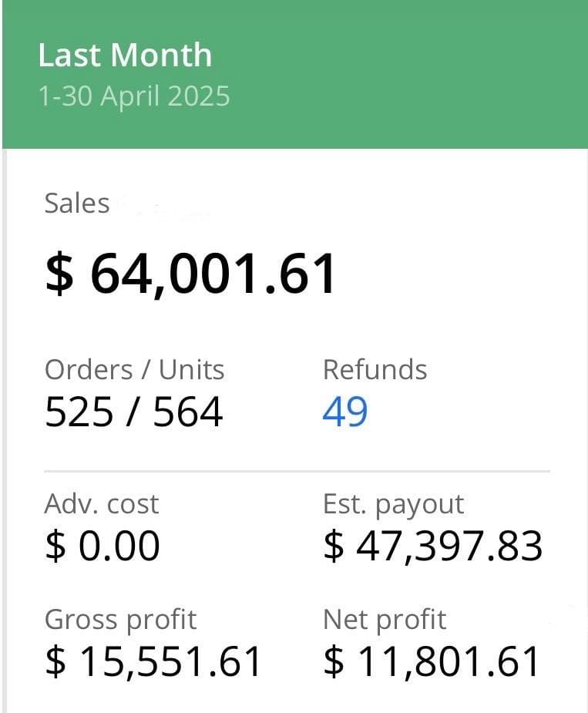Click the "Orders / Units" label

pyautogui.click(x=134, y=370)
